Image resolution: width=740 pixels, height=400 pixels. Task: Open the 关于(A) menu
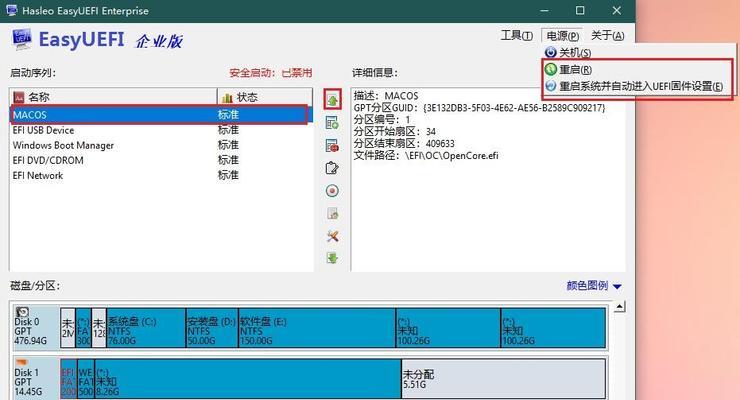click(x=608, y=35)
